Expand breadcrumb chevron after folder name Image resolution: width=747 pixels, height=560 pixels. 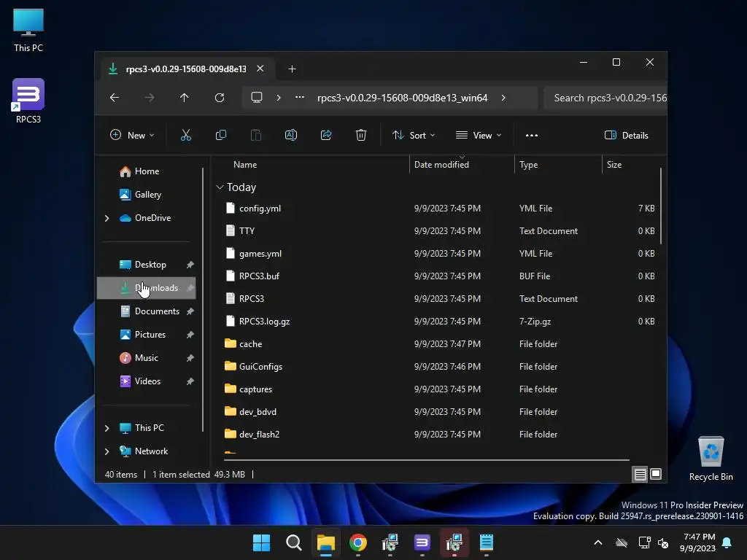coord(503,98)
